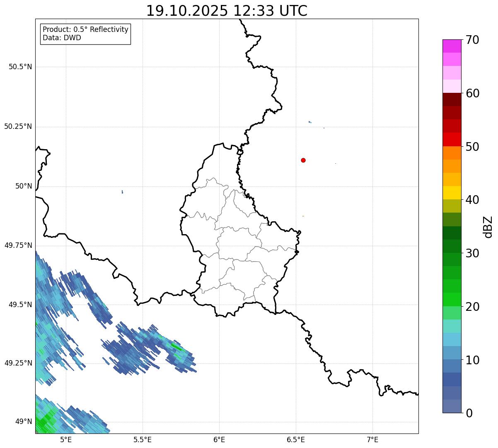Click the "dBZ" colorbar axis label

click(x=488, y=226)
